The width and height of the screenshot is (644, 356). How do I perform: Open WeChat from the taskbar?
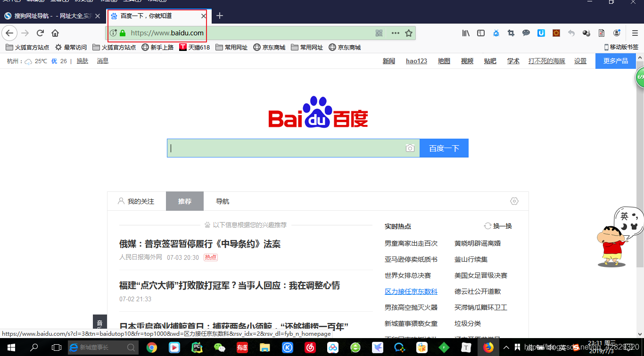click(219, 348)
